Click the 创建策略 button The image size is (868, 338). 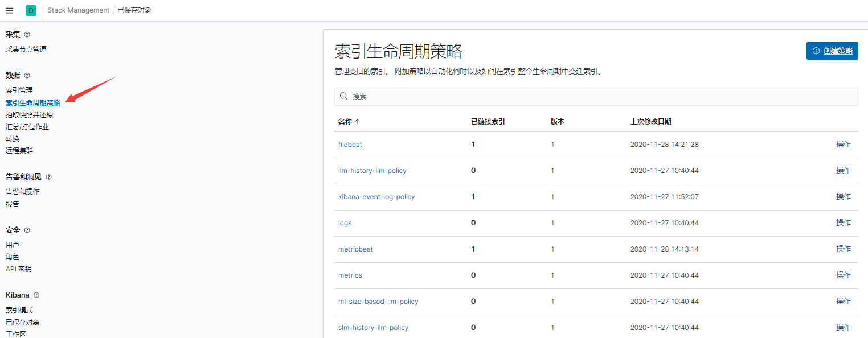(832, 51)
